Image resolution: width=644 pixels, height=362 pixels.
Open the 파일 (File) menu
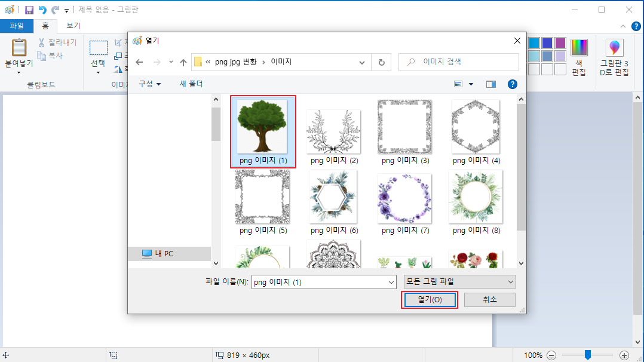click(x=18, y=26)
